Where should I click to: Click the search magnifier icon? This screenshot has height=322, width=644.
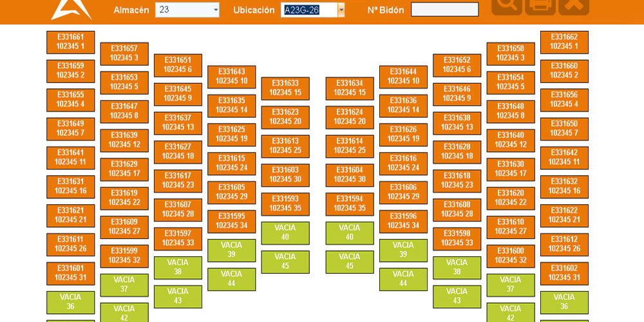[506, 5]
